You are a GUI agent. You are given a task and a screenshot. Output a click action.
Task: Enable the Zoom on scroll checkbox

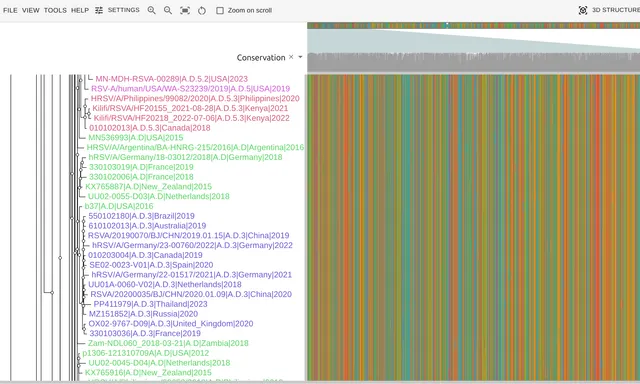click(x=220, y=10)
